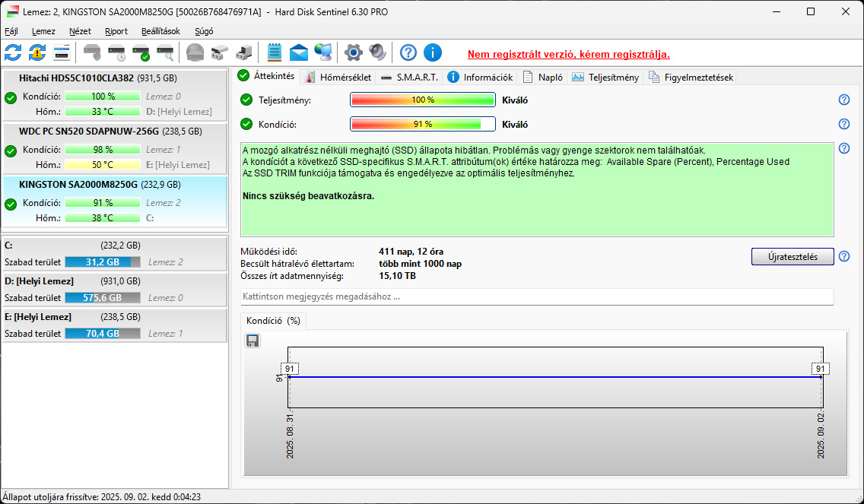The width and height of the screenshot is (864, 504).
Task: Select the Kondíció (%) chart tab
Action: coord(273,321)
